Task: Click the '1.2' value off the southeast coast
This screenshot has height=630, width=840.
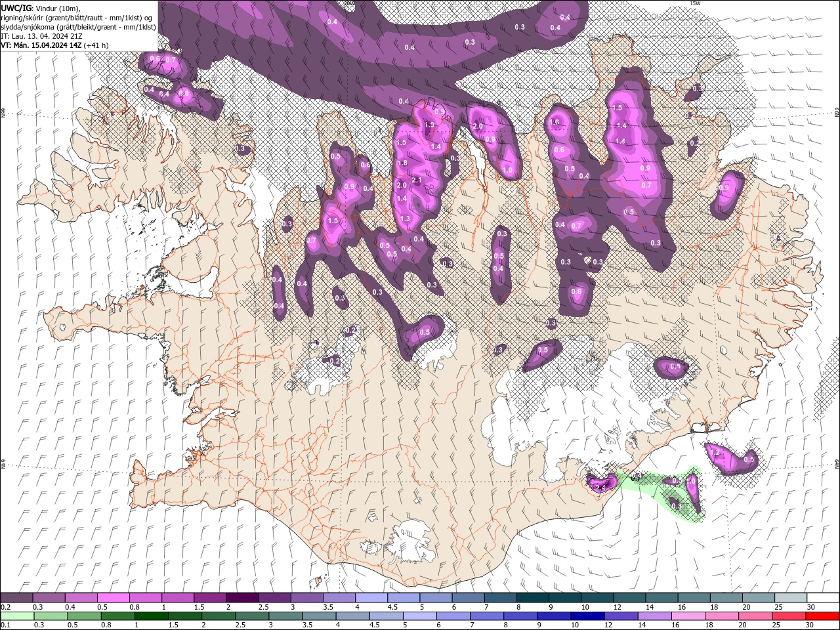Action: [715, 453]
